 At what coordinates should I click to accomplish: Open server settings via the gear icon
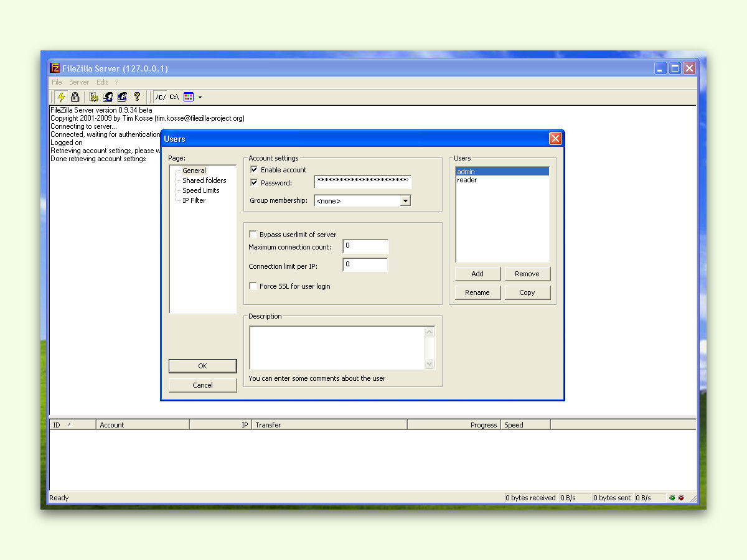(94, 97)
